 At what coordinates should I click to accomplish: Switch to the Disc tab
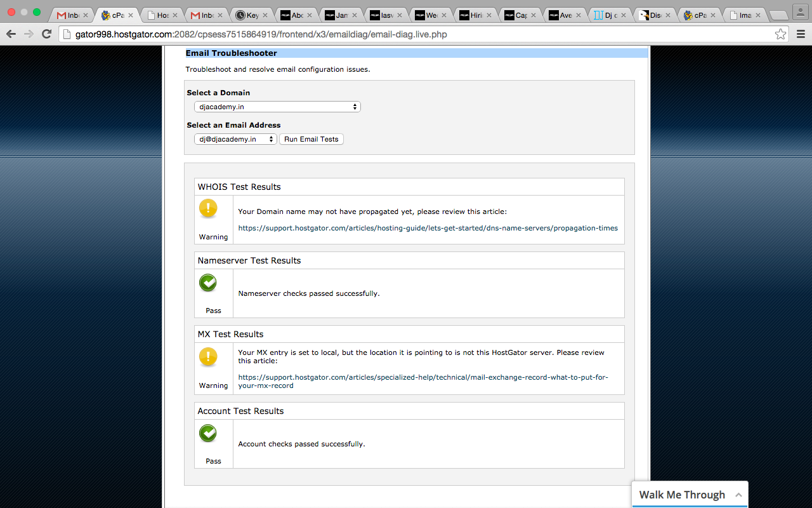(655, 15)
